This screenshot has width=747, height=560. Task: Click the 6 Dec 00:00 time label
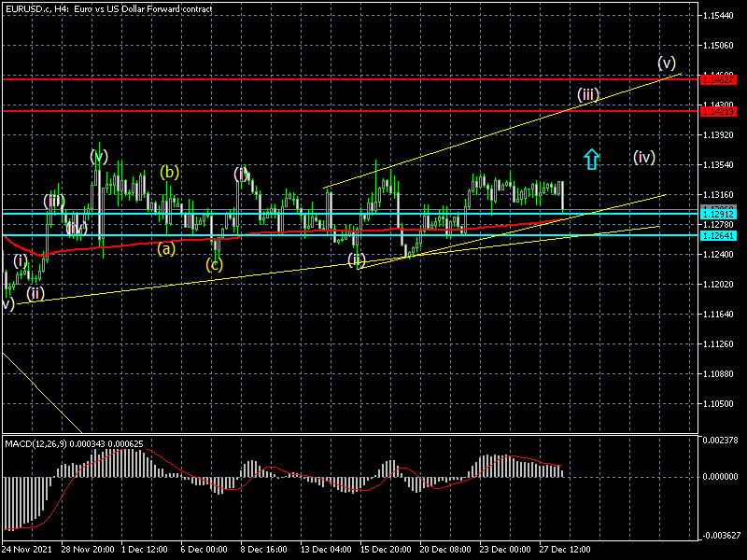point(204,549)
